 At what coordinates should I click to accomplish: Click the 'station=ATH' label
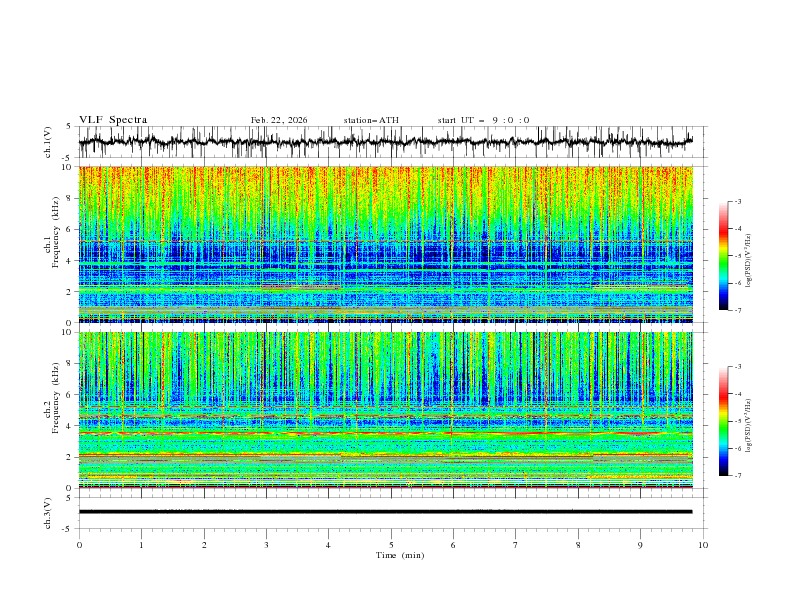(x=371, y=120)
